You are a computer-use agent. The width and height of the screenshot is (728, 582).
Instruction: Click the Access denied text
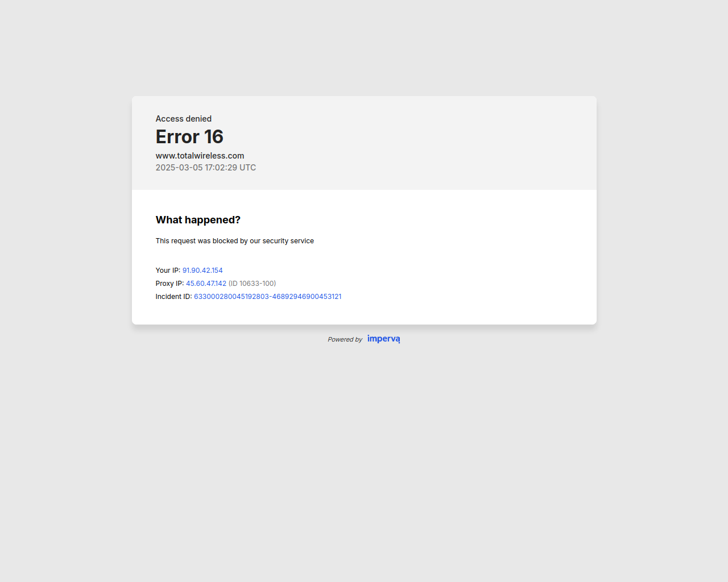point(184,119)
